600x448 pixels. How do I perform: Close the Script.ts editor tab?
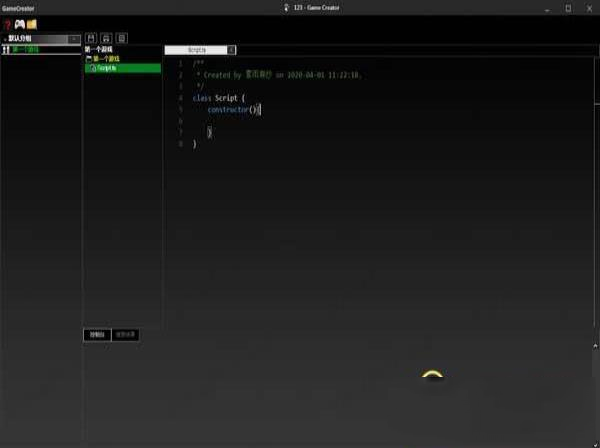[231, 49]
